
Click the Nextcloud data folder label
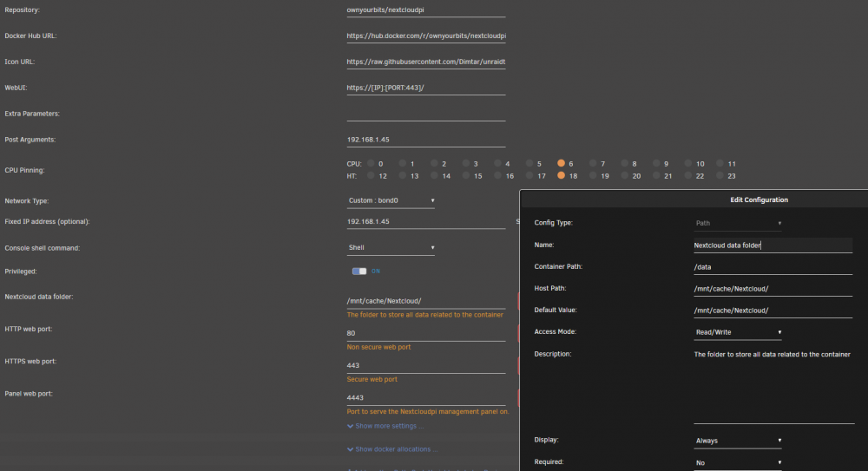point(39,297)
